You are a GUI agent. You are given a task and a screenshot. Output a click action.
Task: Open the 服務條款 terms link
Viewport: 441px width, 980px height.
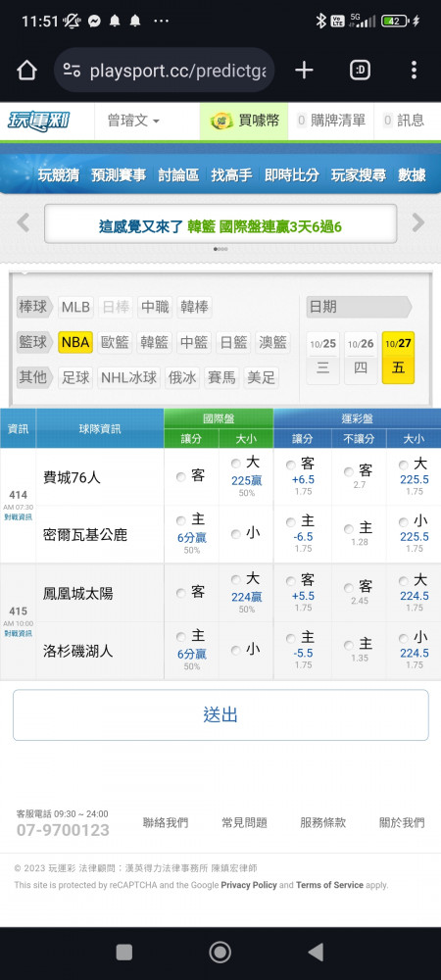pos(323,822)
